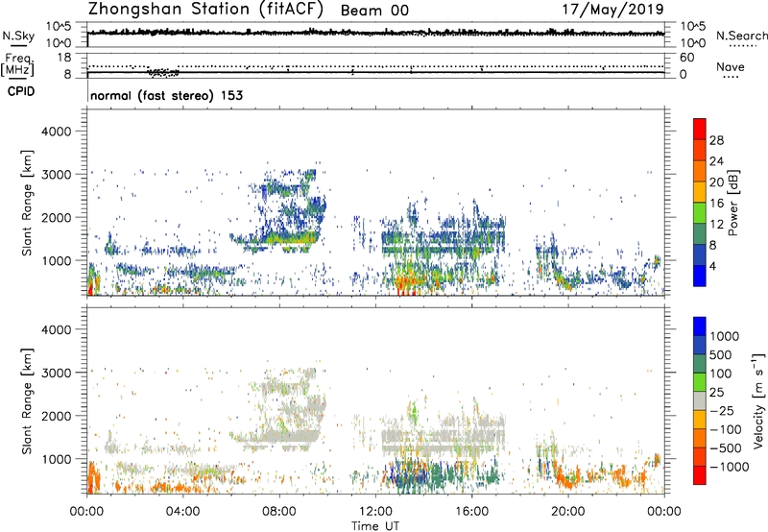The height and width of the screenshot is (532, 768).
Task: Click the '16' power scale value
Action: tap(716, 204)
